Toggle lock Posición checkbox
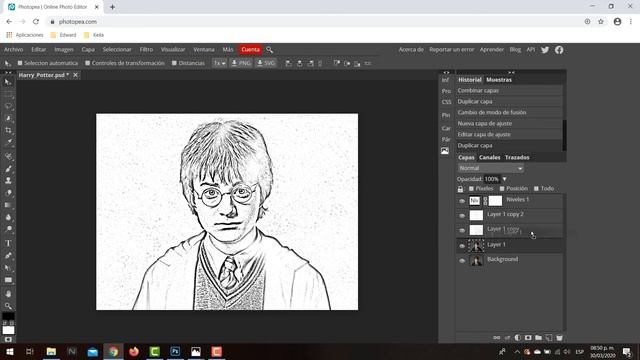640x360 pixels. 502,189
